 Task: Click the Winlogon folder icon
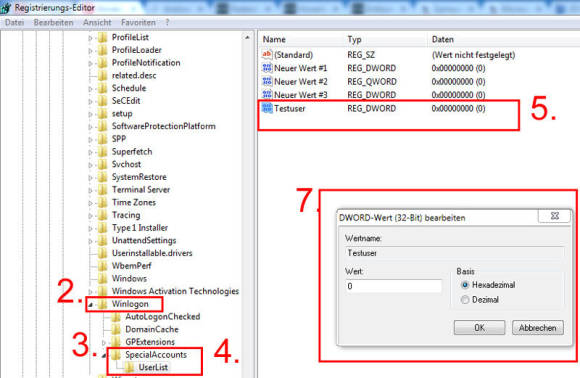point(103,304)
